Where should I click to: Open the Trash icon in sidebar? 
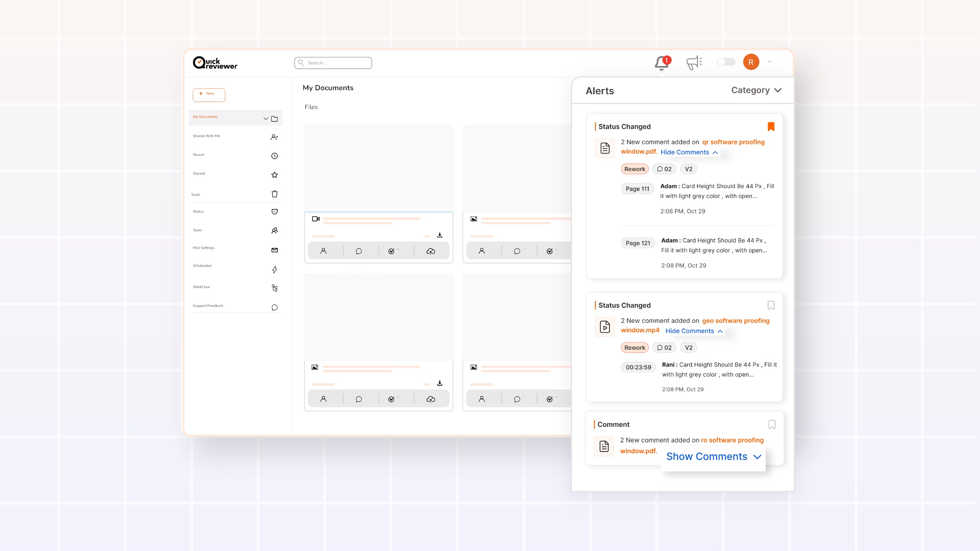click(274, 194)
